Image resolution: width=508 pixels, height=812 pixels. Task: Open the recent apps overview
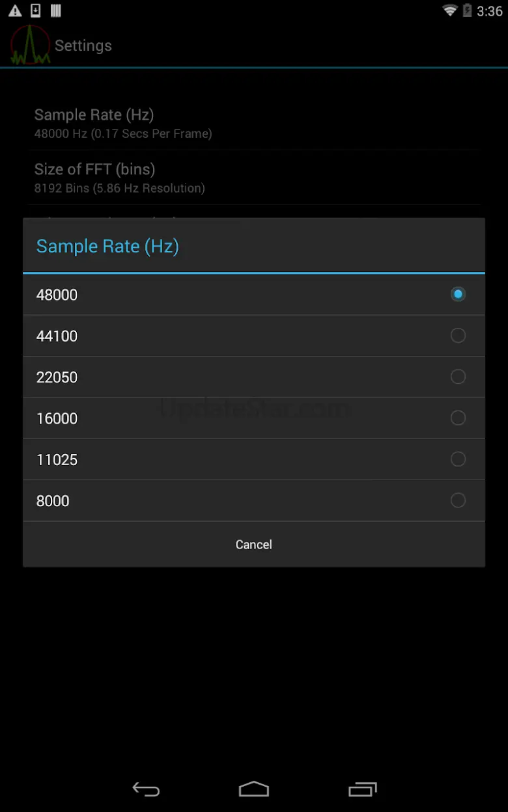(363, 789)
